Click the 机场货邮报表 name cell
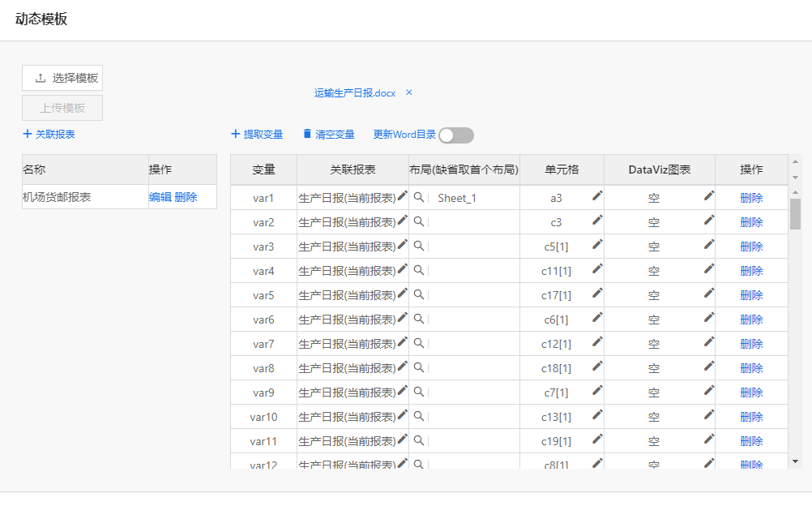This screenshot has width=812, height=519. click(x=85, y=197)
